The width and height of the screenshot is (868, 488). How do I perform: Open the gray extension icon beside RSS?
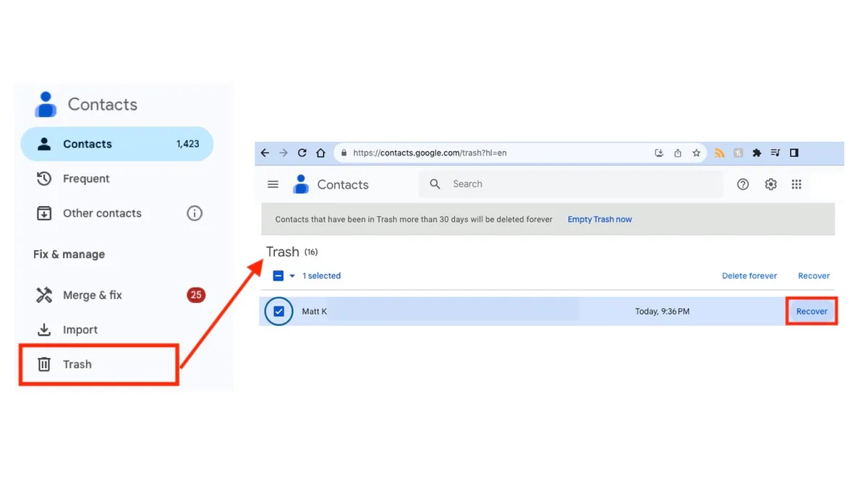tap(739, 153)
